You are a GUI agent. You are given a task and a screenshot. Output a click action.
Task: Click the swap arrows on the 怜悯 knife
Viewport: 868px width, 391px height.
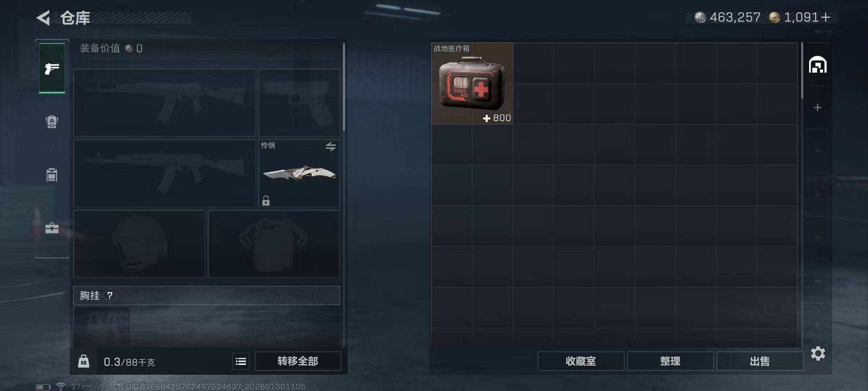pos(331,147)
